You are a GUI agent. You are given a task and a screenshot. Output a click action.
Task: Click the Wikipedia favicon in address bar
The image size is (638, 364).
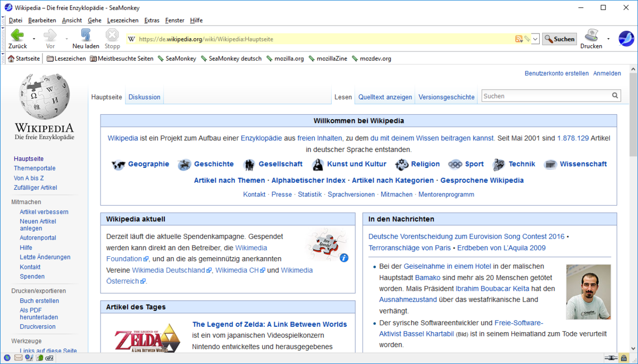pyautogui.click(x=132, y=39)
